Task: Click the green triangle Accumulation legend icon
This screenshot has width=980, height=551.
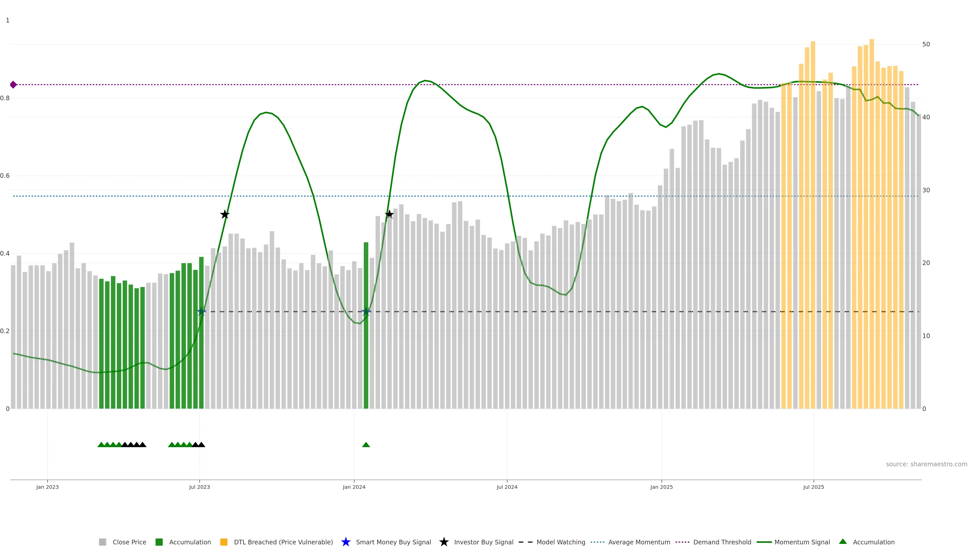Action: pos(843,542)
